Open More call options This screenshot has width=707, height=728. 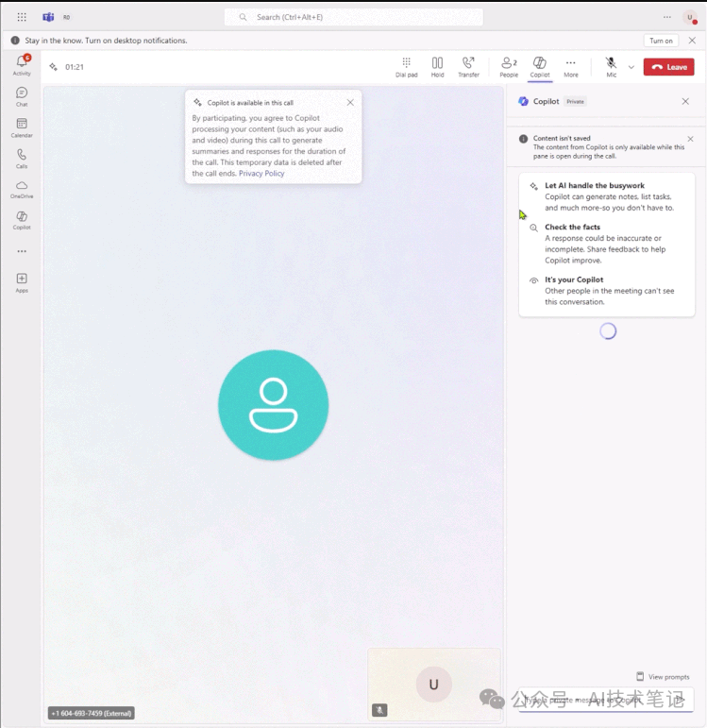(571, 67)
